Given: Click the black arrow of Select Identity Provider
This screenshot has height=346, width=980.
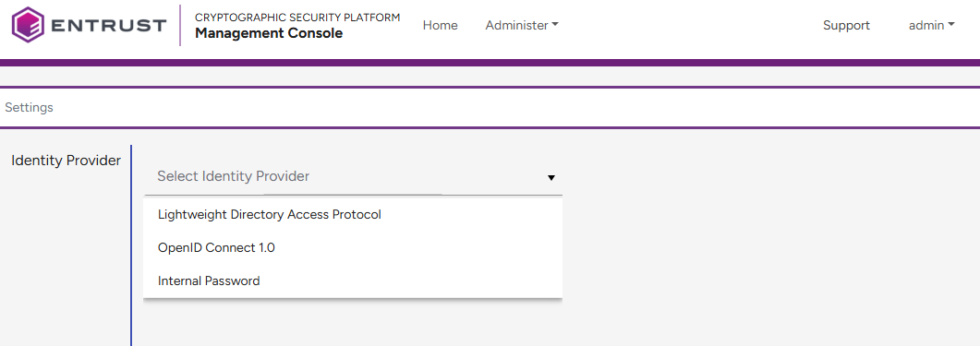Looking at the screenshot, I should [551, 178].
